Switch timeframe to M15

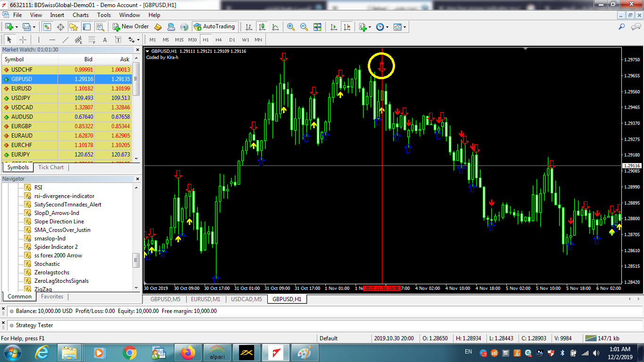pyautogui.click(x=179, y=40)
